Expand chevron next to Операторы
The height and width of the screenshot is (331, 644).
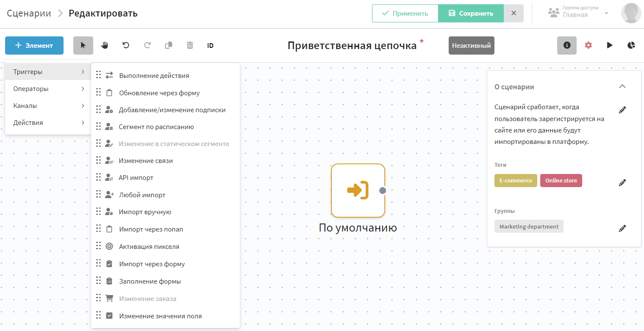(x=83, y=89)
